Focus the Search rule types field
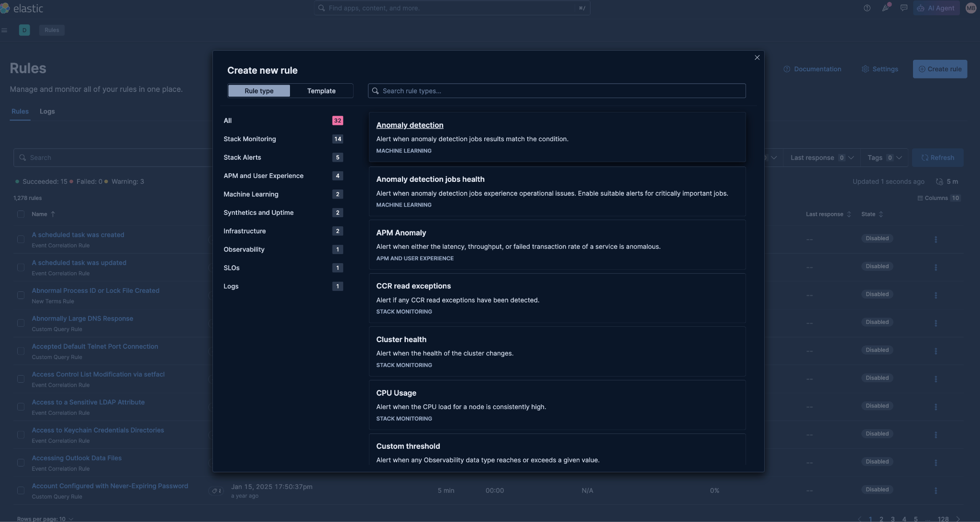The height and width of the screenshot is (522, 980). point(557,91)
